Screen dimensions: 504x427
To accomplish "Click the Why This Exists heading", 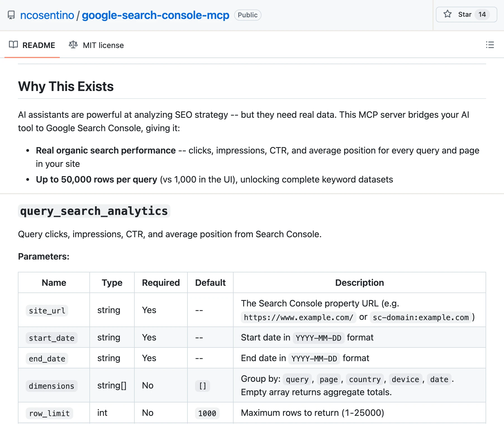I will [x=66, y=87].
